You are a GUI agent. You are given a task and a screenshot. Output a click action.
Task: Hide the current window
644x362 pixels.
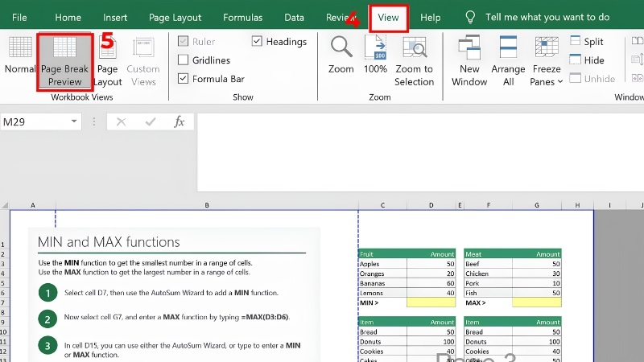point(588,60)
